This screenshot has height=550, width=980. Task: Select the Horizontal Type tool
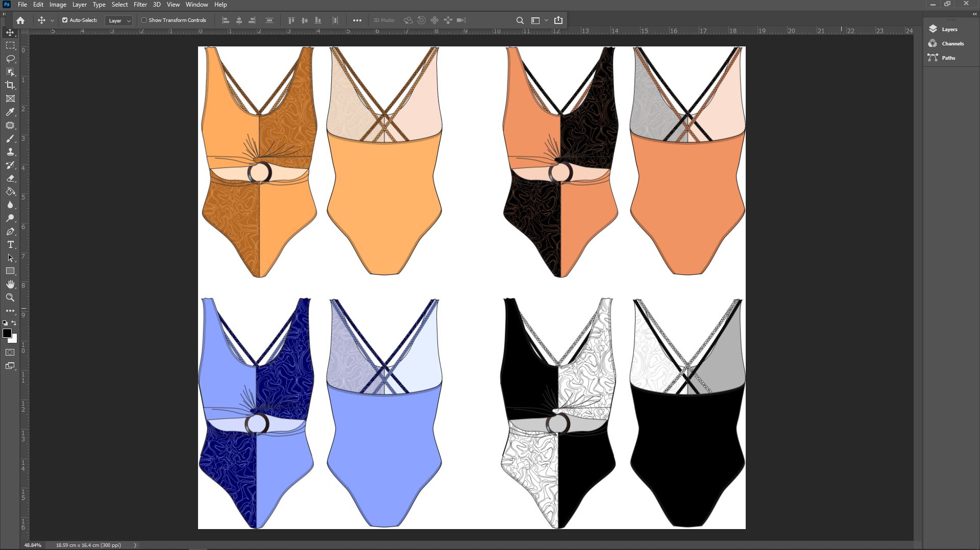[x=10, y=245]
